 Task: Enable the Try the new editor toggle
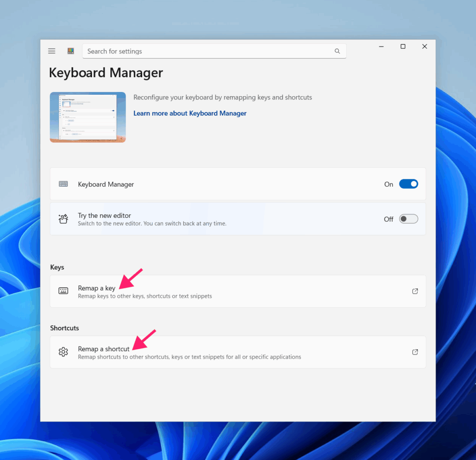coord(408,219)
